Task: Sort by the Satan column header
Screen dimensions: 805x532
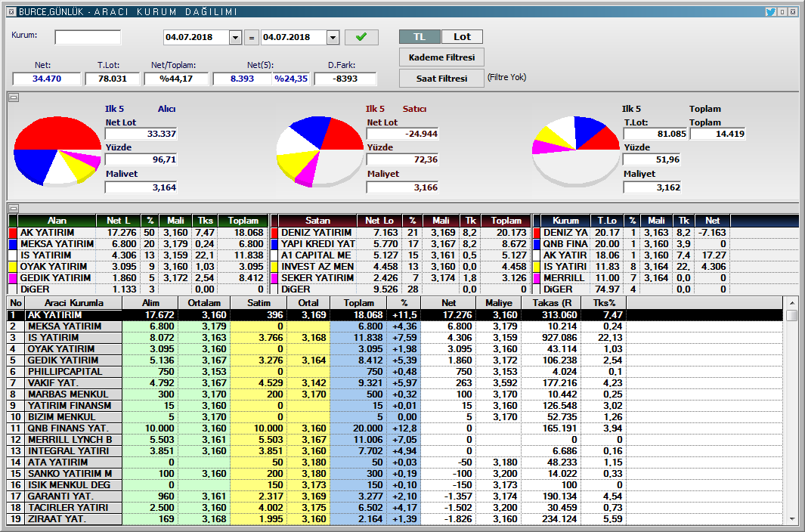Action: pos(317,221)
